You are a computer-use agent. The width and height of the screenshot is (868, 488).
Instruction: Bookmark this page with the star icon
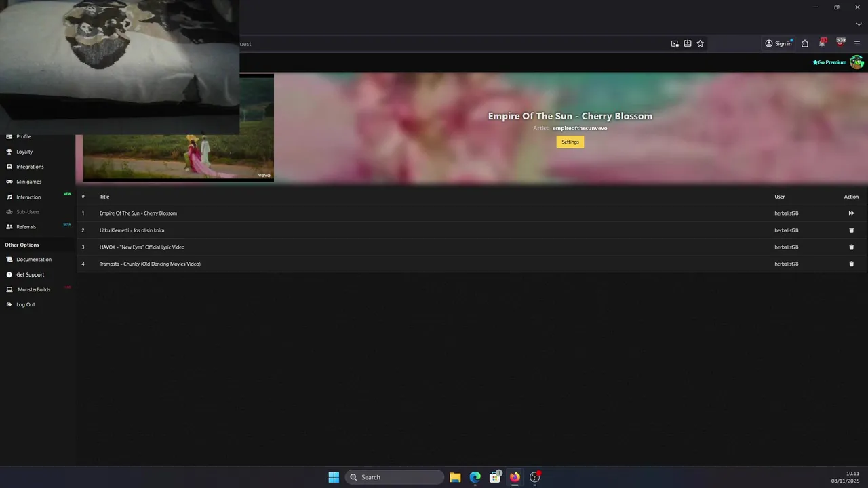coord(701,43)
